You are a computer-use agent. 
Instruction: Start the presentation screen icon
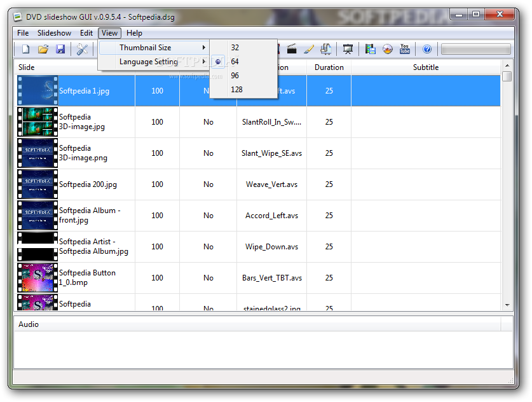[348, 49]
